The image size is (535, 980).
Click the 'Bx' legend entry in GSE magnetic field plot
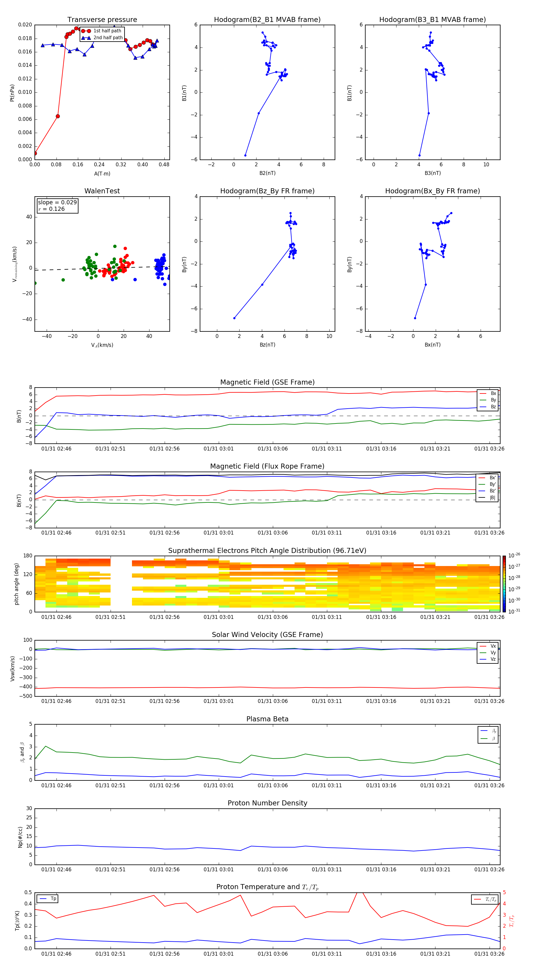[x=488, y=393]
